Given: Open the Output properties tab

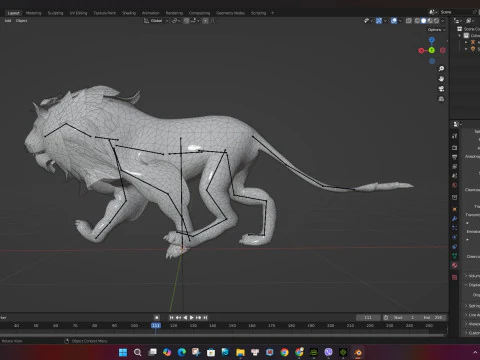Looking at the screenshot, I should [454, 157].
